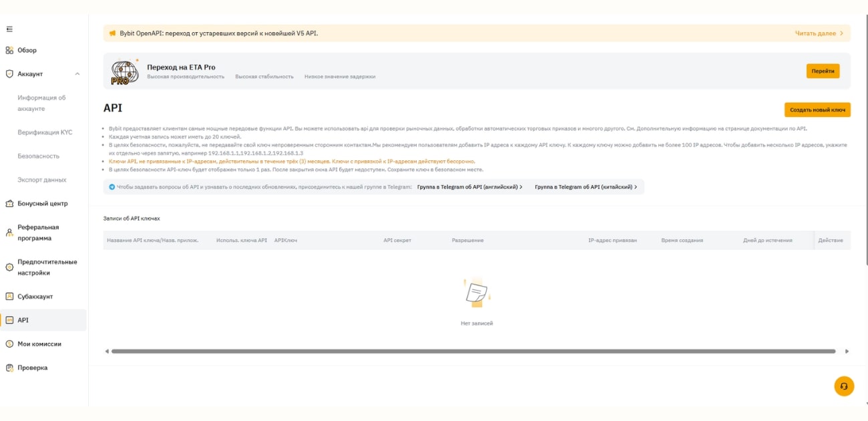Open the support headset chat button
This screenshot has width=868, height=421.
[x=844, y=386]
